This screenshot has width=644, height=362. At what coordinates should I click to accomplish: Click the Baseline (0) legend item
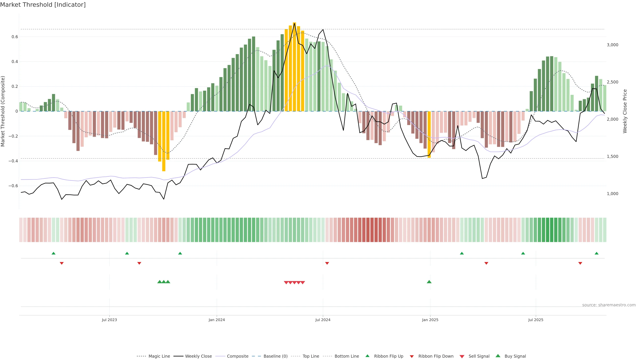pos(275,356)
